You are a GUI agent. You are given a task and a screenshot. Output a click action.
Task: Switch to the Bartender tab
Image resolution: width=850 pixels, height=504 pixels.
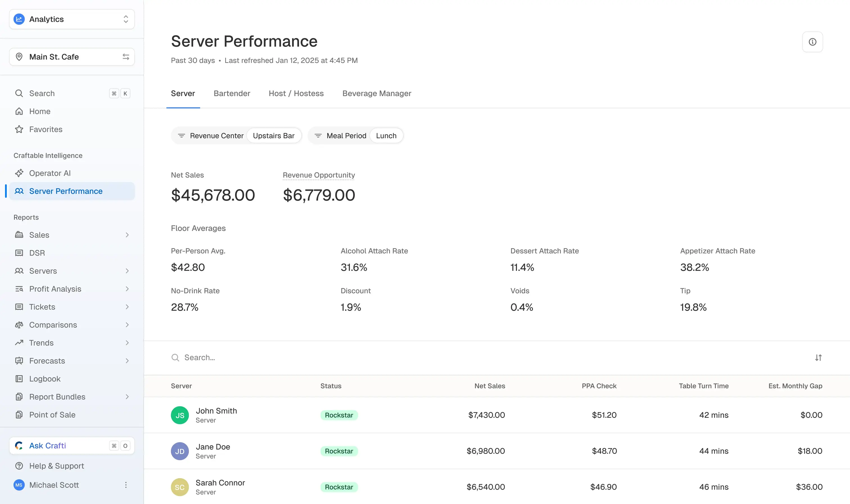(x=232, y=93)
